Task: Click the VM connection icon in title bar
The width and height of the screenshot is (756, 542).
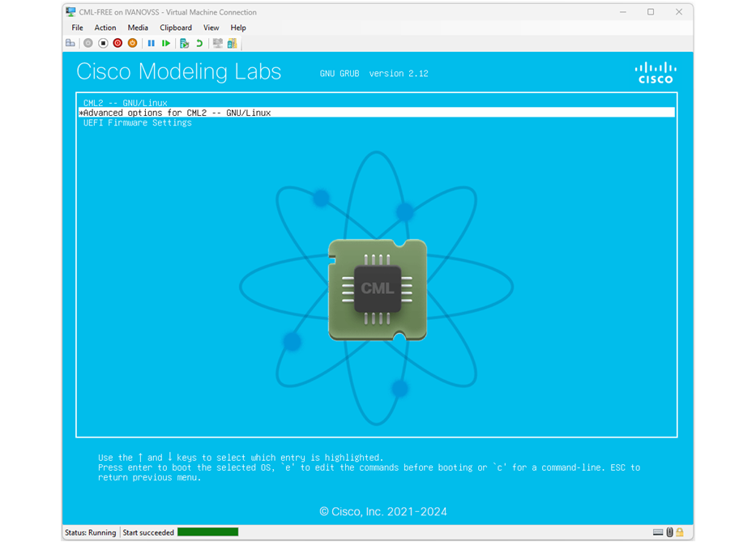Action: (x=70, y=12)
